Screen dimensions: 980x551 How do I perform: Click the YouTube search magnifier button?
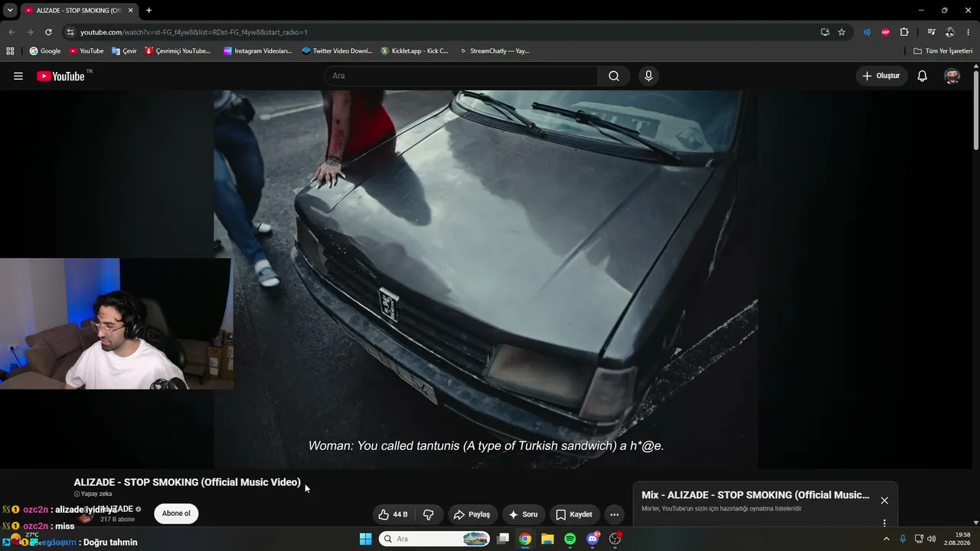point(614,76)
